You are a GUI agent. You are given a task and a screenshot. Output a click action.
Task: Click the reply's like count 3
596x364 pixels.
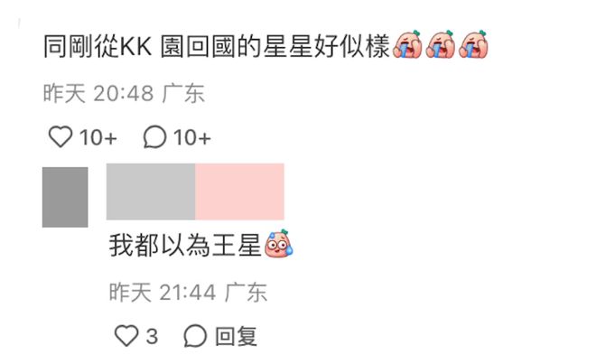(x=152, y=336)
